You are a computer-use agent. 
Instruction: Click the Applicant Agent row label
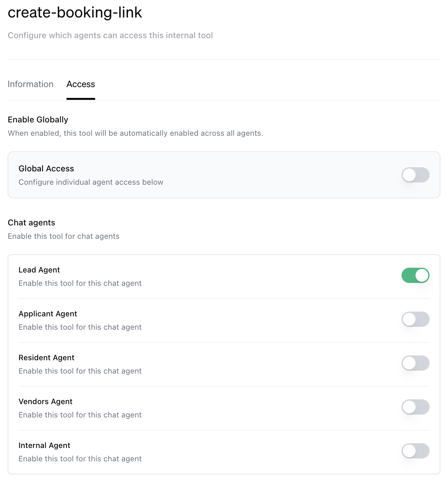48,314
